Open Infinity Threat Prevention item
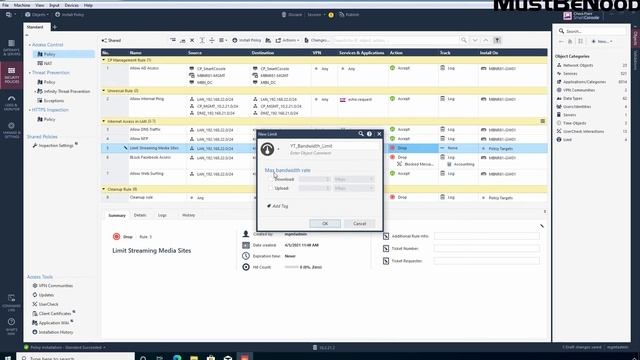The height and width of the screenshot is (360, 640). [64, 91]
